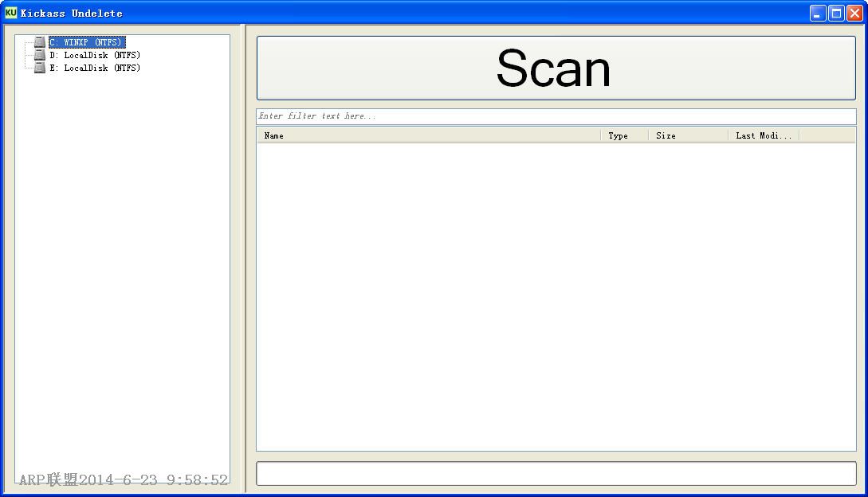Sort results by the Type column
The width and height of the screenshot is (868, 497).
click(624, 135)
